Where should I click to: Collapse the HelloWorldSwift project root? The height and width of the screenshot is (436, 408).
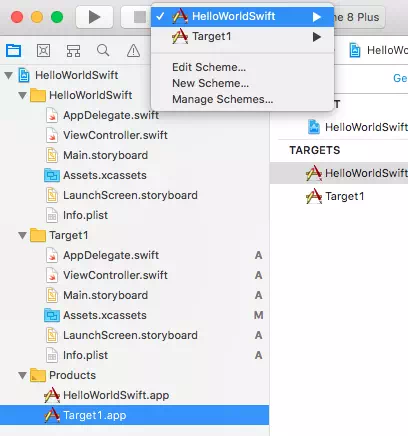click(x=9, y=75)
